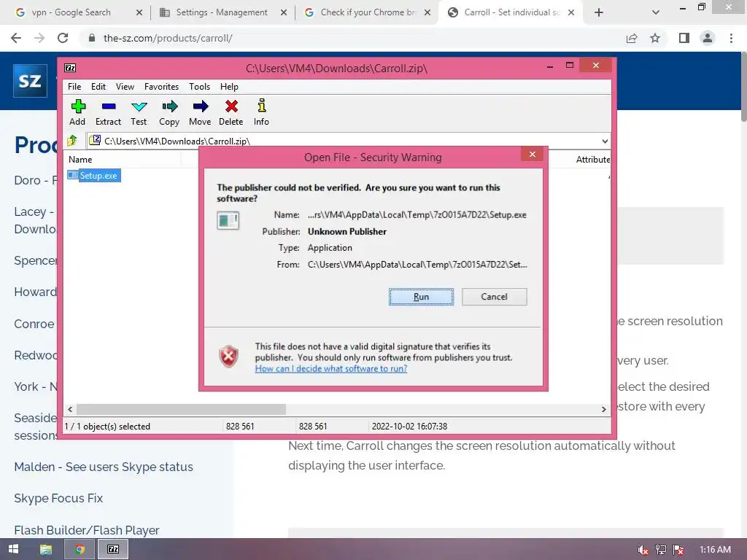
Task: Click the network tray icon
Action: coord(661,550)
